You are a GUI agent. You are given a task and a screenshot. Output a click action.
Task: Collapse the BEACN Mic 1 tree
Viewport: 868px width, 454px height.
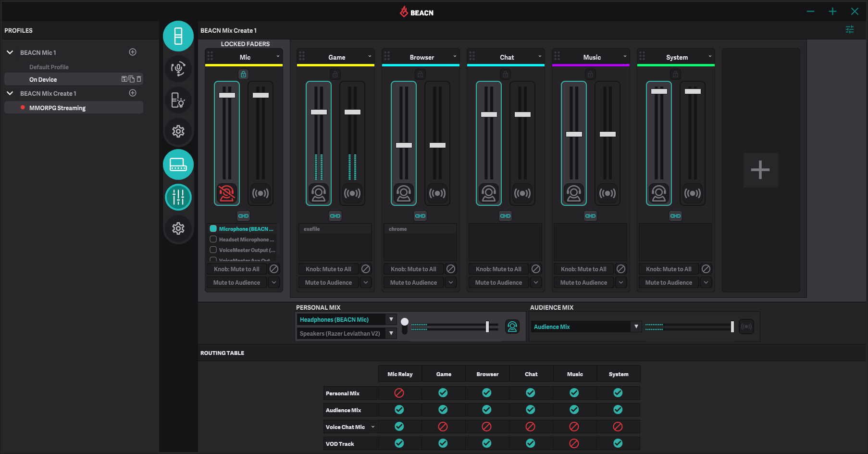click(x=10, y=52)
